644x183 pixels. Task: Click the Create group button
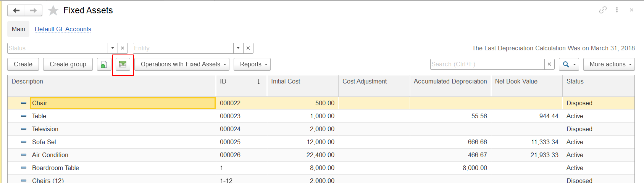[68, 64]
